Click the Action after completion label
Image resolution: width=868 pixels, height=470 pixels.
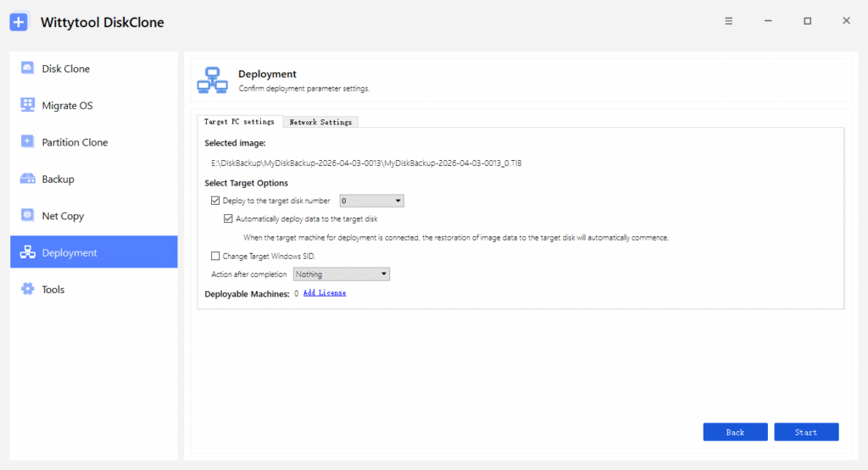(248, 274)
